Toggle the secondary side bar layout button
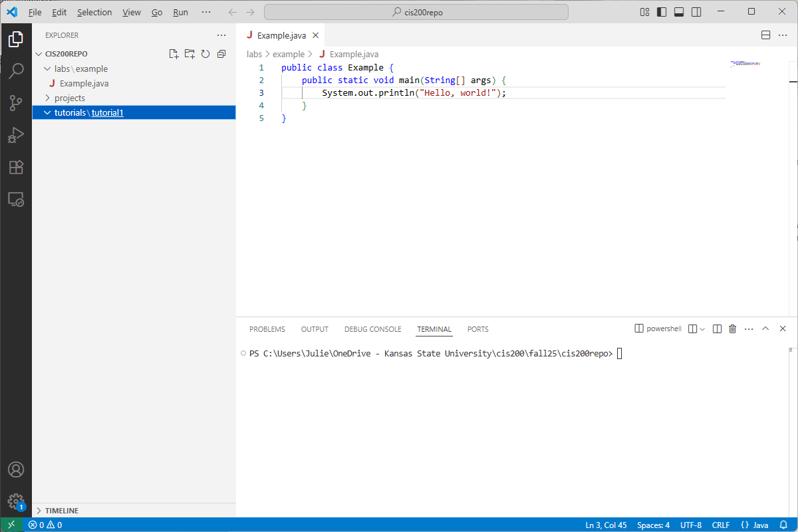798x532 pixels. (696, 12)
